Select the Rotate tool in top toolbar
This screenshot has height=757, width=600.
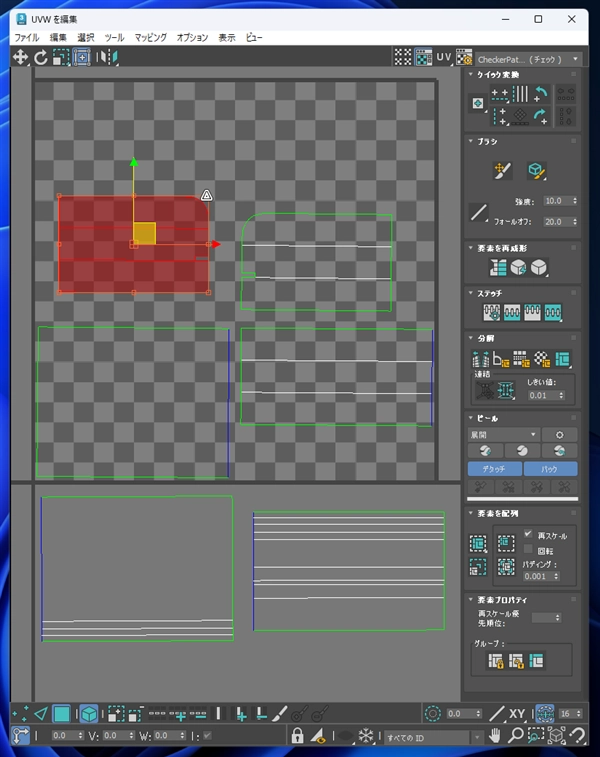coord(41,57)
